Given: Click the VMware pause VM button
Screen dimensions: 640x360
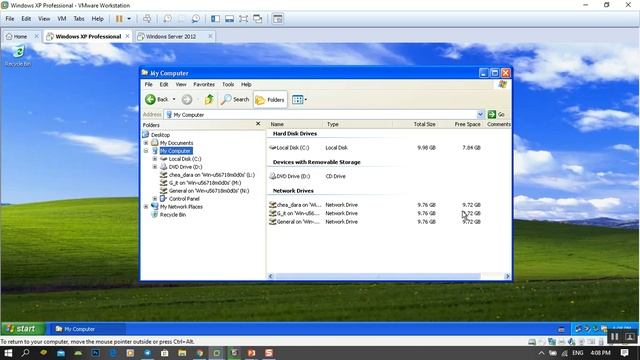Looking at the screenshot, I should point(119,19).
